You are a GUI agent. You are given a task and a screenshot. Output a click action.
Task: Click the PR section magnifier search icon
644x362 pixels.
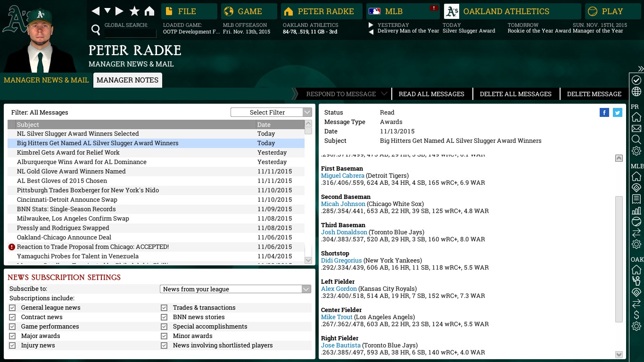(636, 140)
